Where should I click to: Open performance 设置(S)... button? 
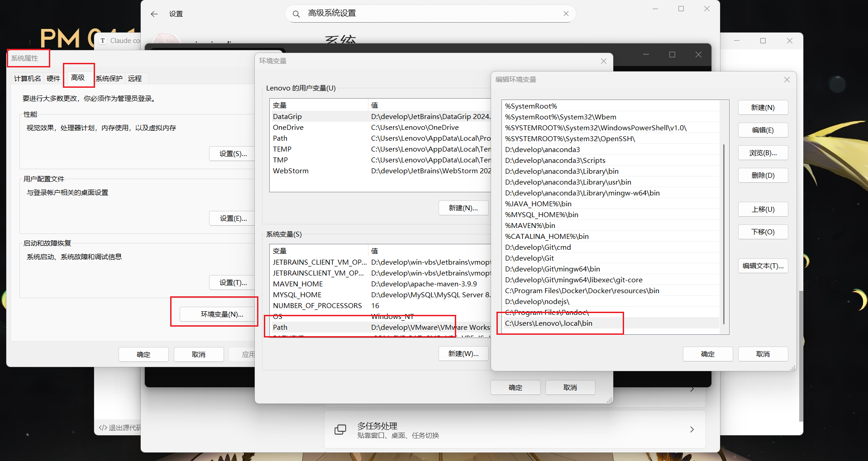click(x=233, y=154)
